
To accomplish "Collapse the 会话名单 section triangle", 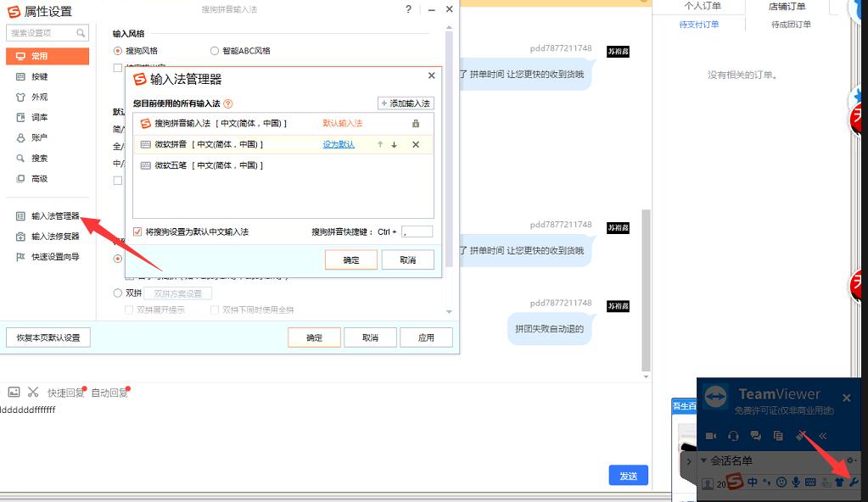I will tap(703, 460).
